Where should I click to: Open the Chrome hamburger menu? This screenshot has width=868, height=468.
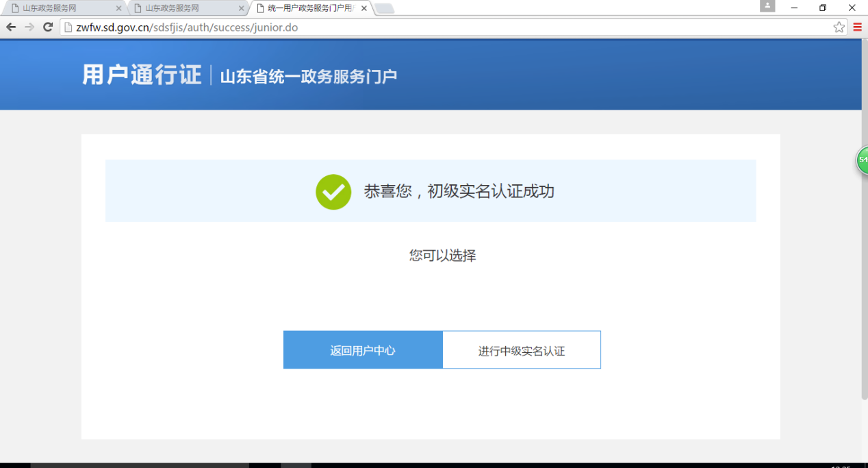pos(857,27)
